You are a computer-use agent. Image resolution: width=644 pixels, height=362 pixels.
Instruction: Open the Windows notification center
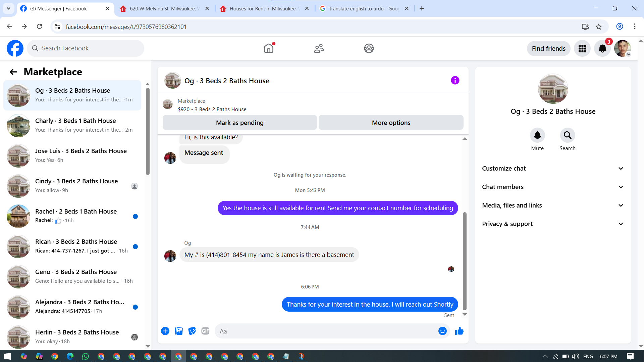coord(630,356)
